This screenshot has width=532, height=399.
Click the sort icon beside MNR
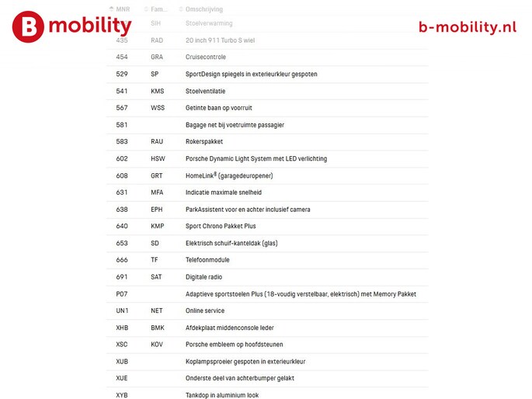111,9
